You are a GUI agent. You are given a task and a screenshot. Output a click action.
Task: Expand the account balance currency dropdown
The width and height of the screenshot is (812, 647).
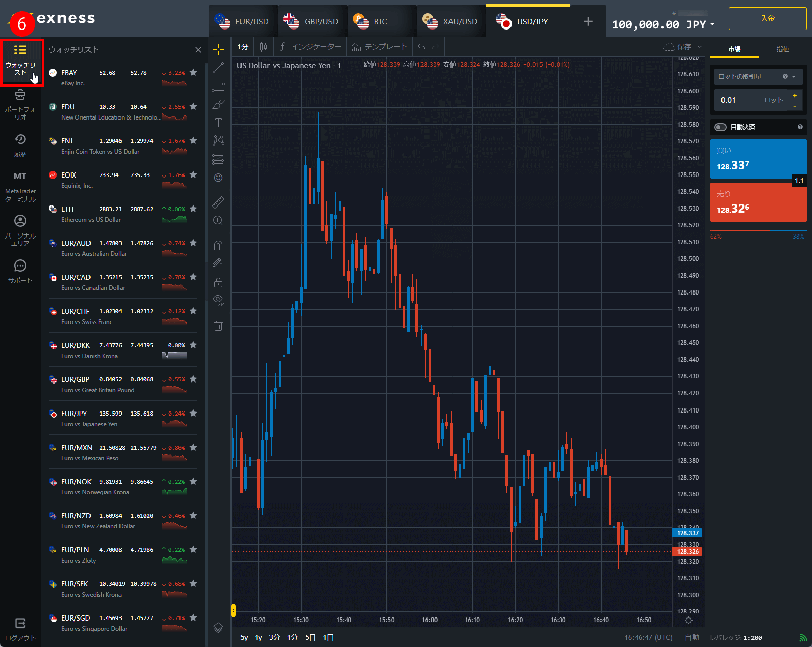coord(712,25)
